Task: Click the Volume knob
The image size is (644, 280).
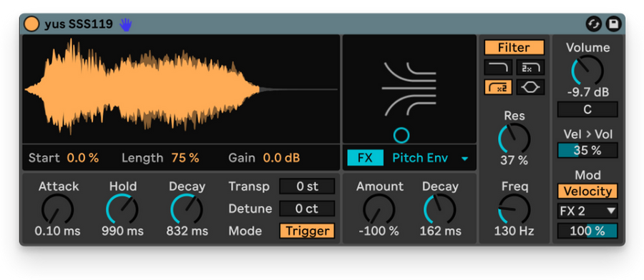Action: 587,71
